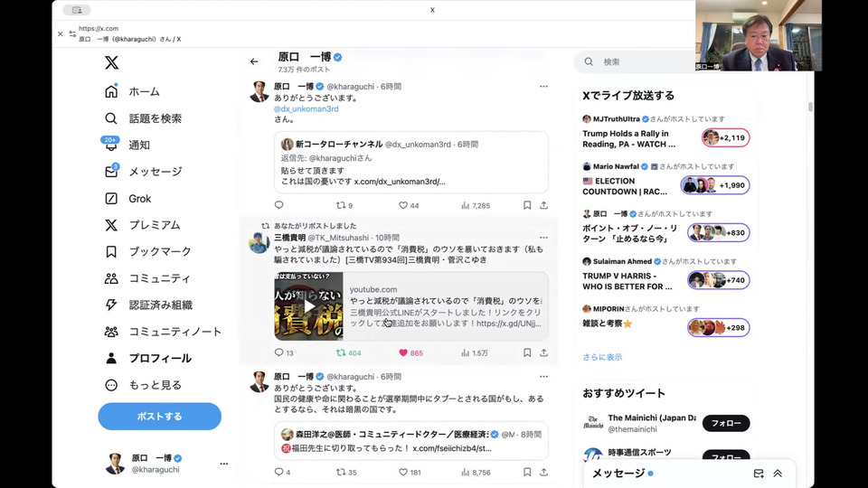The image size is (868, 488).
Task: Repost the post with 9 reposts
Action: (344, 205)
